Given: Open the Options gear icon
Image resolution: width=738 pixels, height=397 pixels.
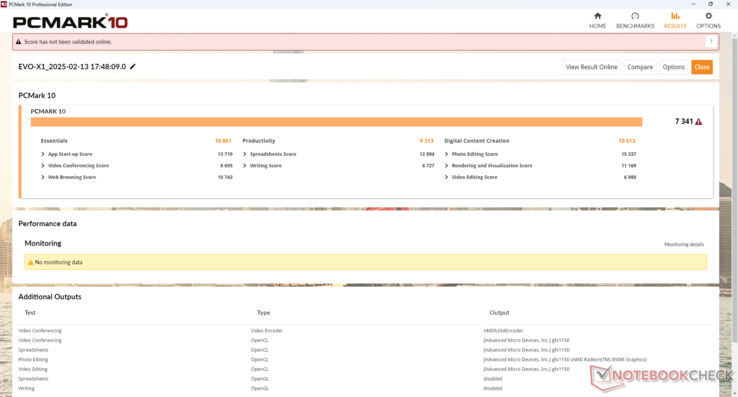Looking at the screenshot, I should pos(708,16).
